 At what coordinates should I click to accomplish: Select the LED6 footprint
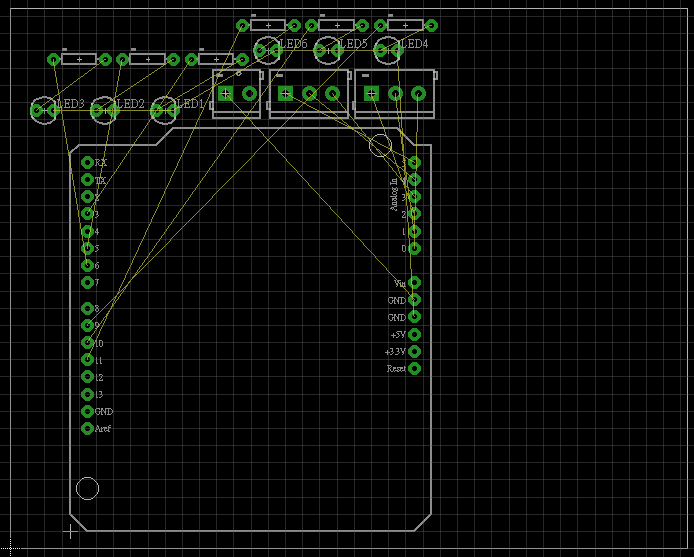(267, 49)
